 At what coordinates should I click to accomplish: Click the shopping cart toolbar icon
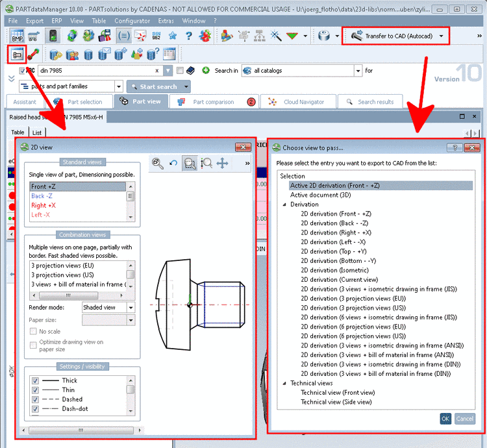click(34, 36)
